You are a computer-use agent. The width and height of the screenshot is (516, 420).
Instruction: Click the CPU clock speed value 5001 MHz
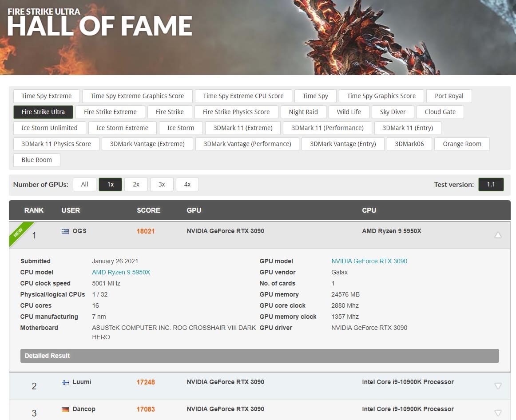tap(106, 284)
